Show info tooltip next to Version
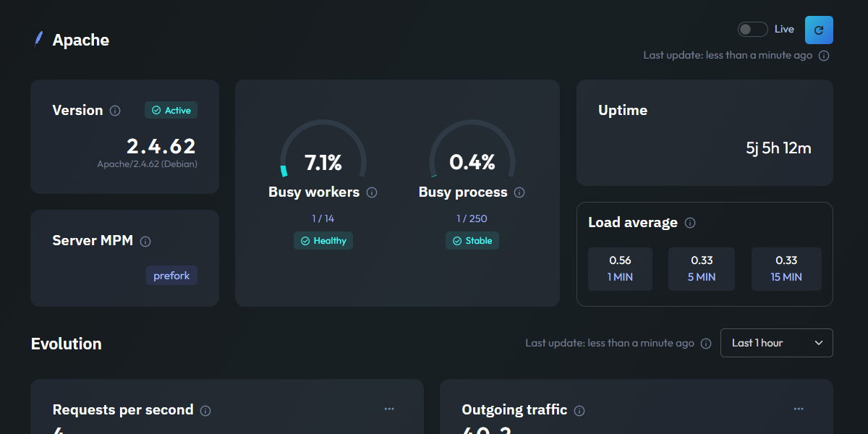Image resolution: width=868 pixels, height=434 pixels. point(115,111)
